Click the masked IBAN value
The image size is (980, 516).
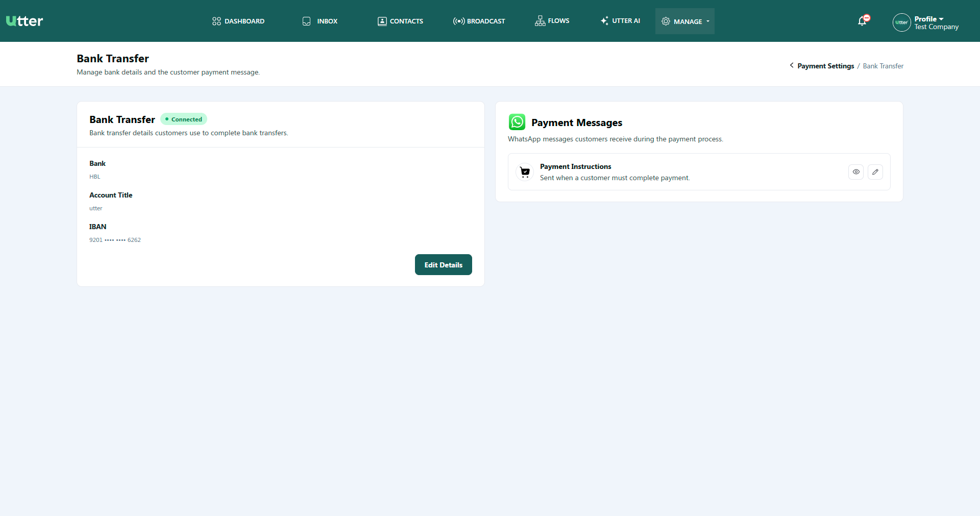pos(115,240)
